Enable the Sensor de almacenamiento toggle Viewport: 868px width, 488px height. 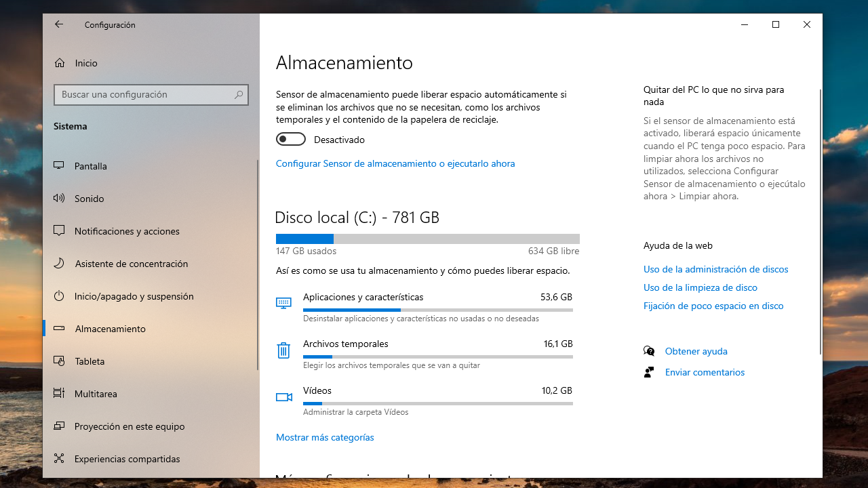point(291,140)
